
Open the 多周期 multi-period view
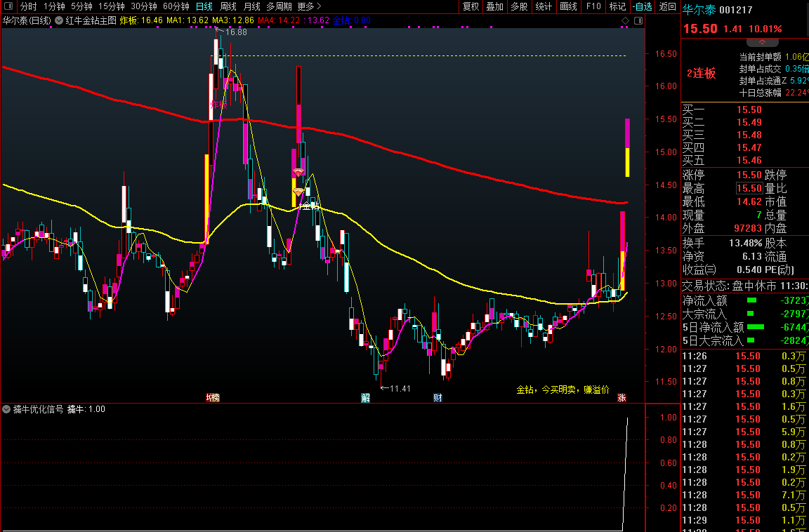click(x=279, y=6)
